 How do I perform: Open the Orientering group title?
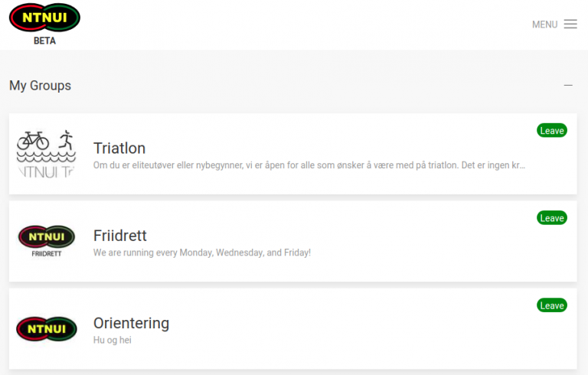pyautogui.click(x=131, y=323)
